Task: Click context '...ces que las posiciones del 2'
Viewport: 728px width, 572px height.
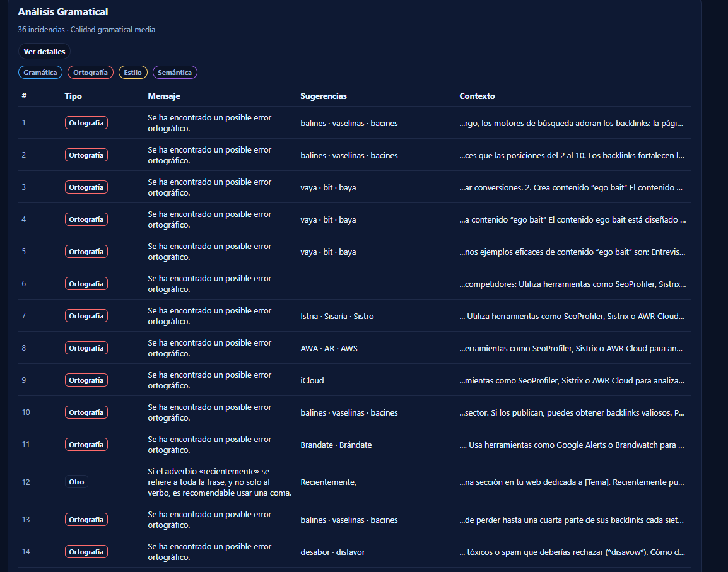Action: pyautogui.click(x=572, y=156)
